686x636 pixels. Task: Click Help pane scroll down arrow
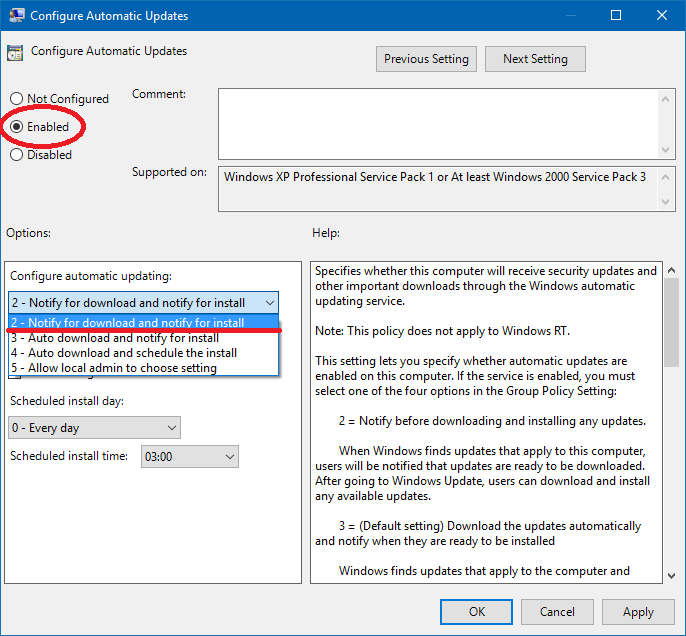click(x=671, y=576)
